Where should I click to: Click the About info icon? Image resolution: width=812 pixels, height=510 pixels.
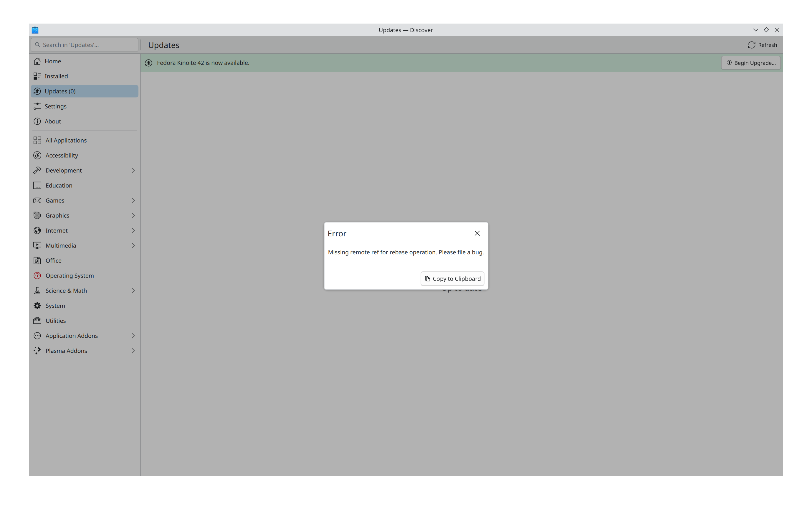(37, 121)
